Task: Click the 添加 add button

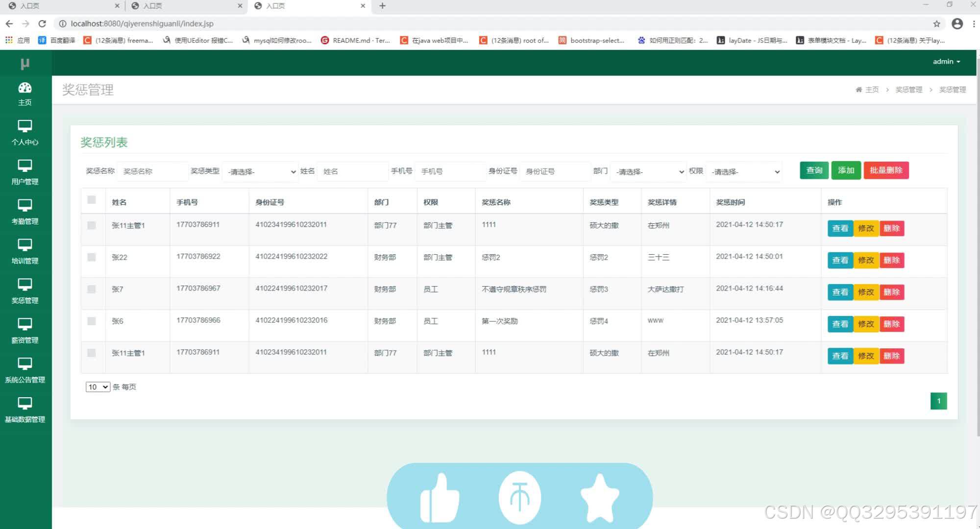Action: 846,170
